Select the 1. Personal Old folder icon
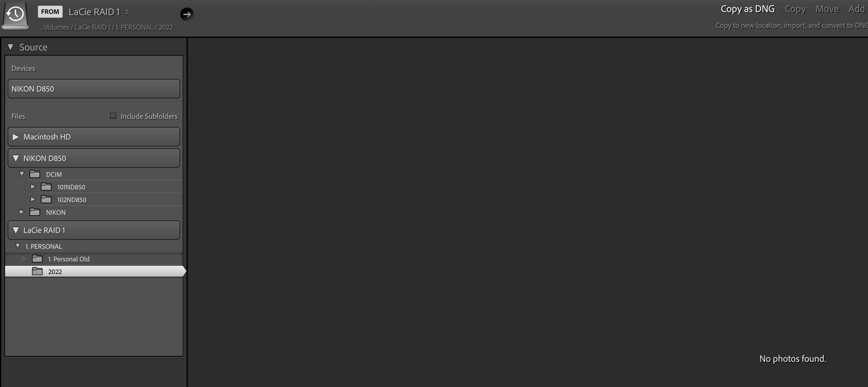 [x=37, y=259]
